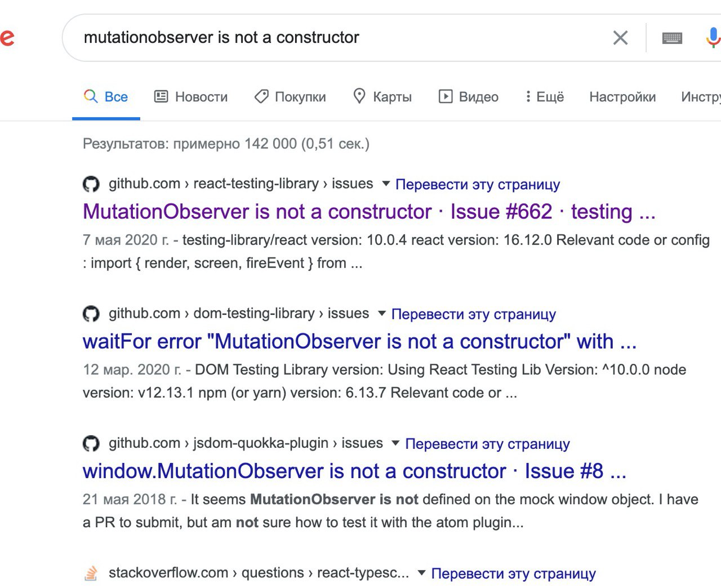The image size is (721, 588).
Task: Click the Stack Overflow favicon
Action: point(91,573)
